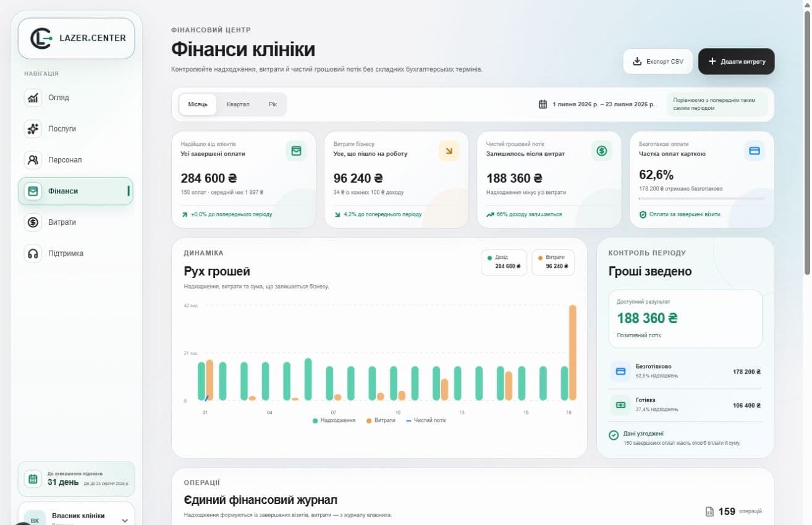This screenshot has height=525, width=812.
Task: Toggle the Дохід legend chip 284 600 ₴
Action: click(504, 262)
